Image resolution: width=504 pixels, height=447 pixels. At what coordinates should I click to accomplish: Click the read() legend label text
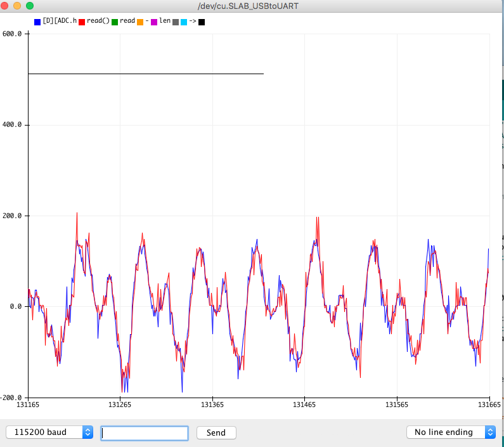pyautogui.click(x=98, y=21)
